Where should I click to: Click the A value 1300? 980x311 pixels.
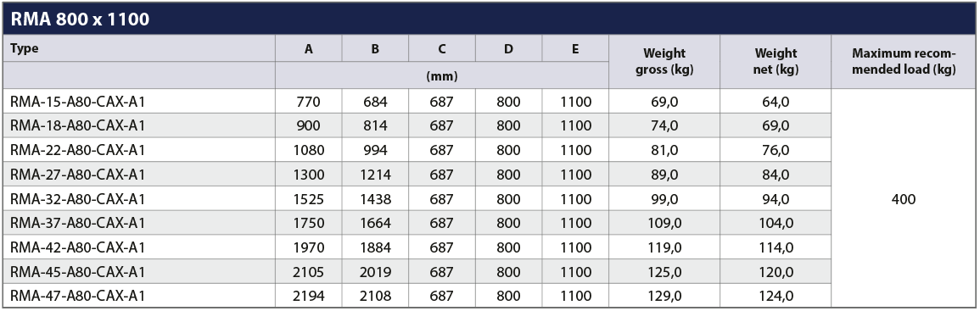coord(309,175)
